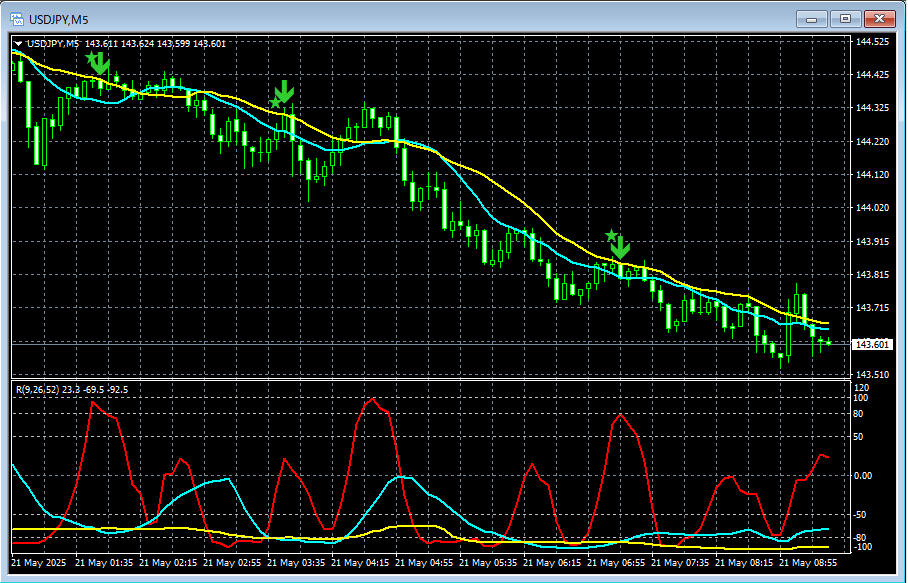908x583 pixels.
Task: Maximize the USDJPY,M5 chart window
Action: pos(846,18)
